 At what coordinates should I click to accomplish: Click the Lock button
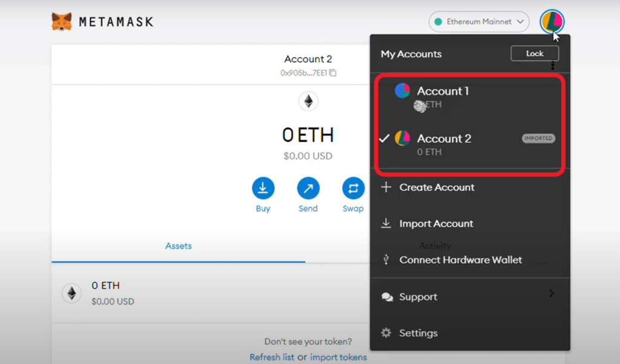tap(534, 53)
